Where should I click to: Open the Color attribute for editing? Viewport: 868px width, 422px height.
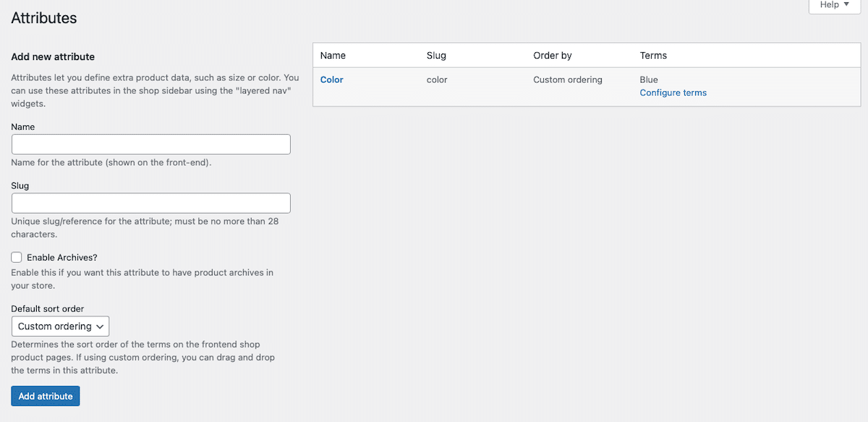pos(331,80)
